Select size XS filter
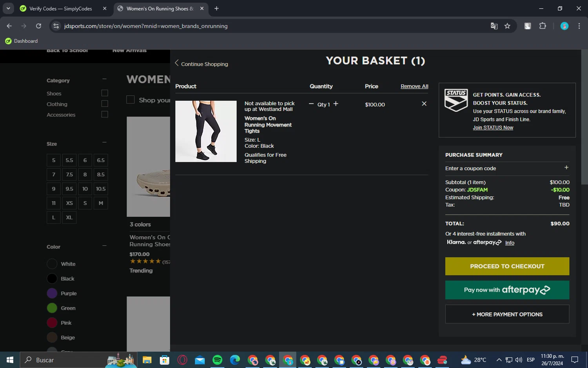588x368 pixels. 69,203
